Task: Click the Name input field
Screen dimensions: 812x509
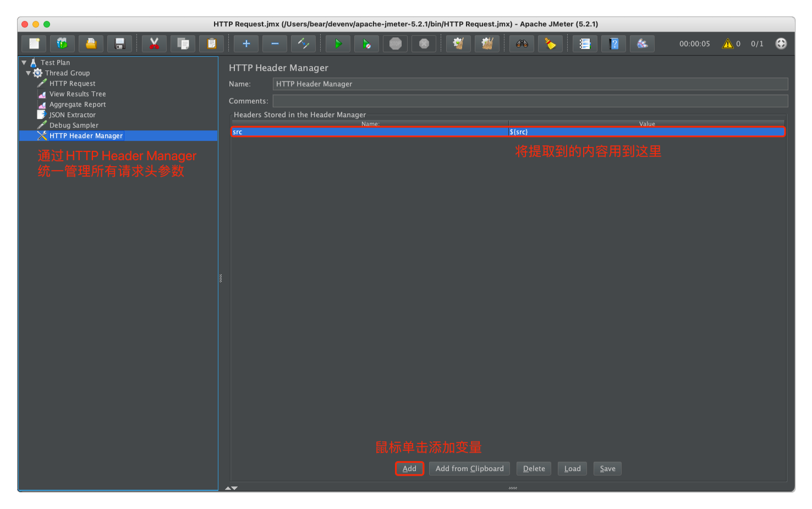Action: (530, 84)
